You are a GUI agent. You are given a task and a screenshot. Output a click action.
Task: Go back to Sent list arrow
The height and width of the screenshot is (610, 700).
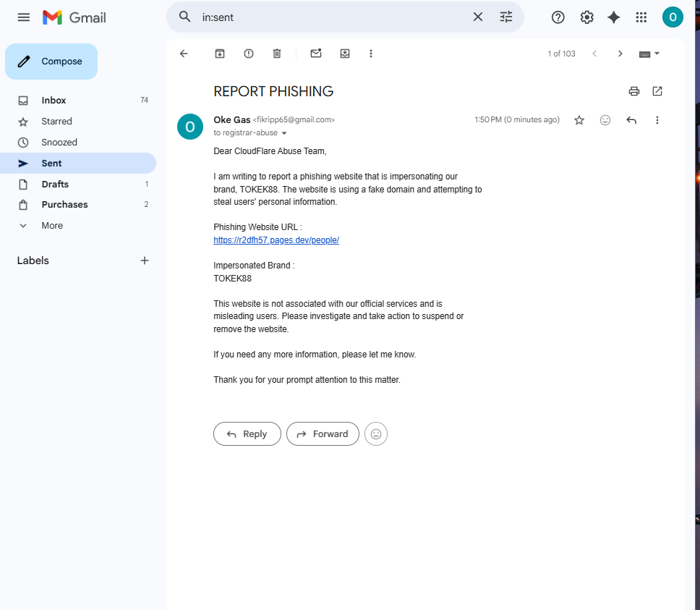coord(184,54)
